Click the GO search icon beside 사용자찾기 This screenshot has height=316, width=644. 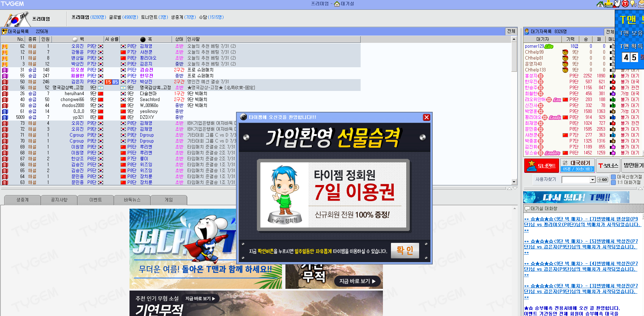603,179
